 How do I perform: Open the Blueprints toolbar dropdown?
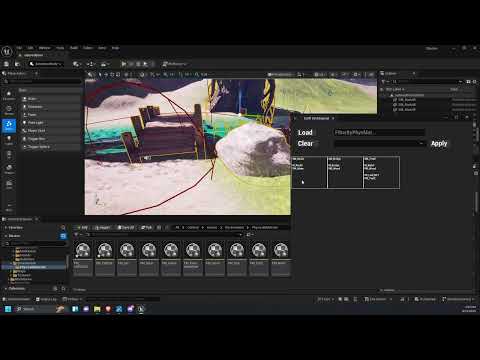point(91,64)
